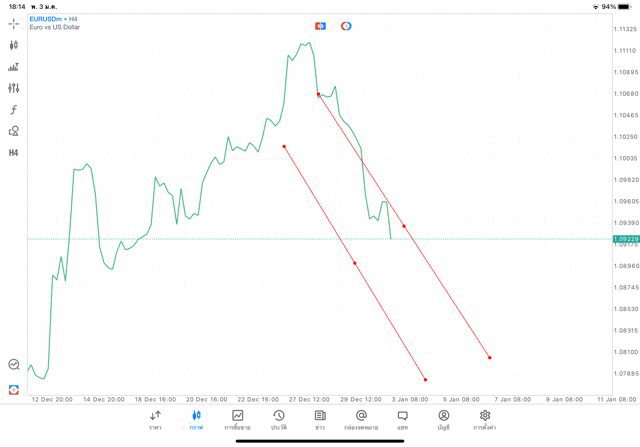The image size is (640, 447).
Task: Open the H4 timeframe selector
Action: tap(13, 153)
